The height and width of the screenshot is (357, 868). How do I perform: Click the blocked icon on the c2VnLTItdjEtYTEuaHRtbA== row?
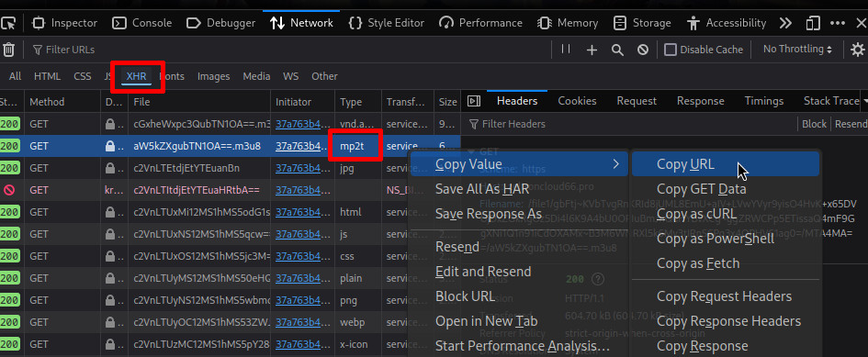click(9, 190)
